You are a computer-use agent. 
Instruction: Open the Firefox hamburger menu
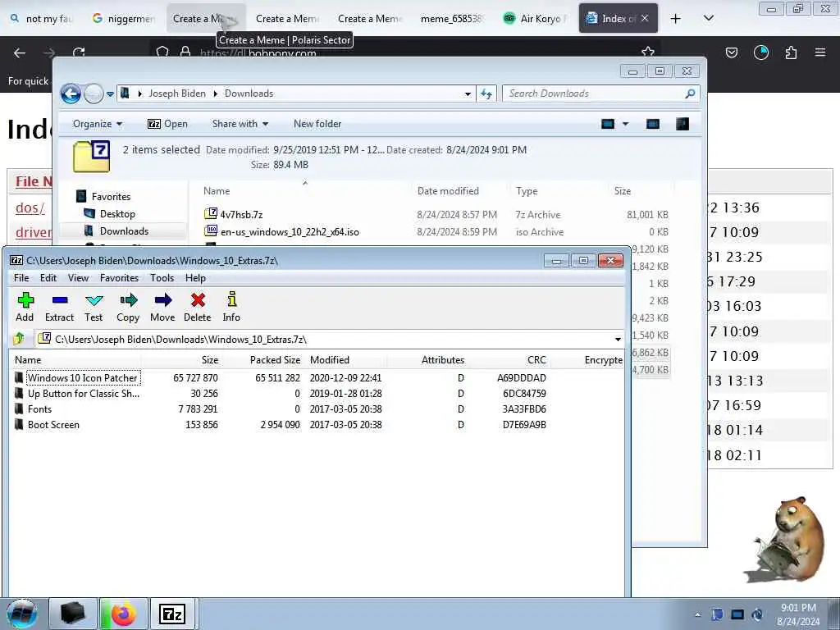820,52
